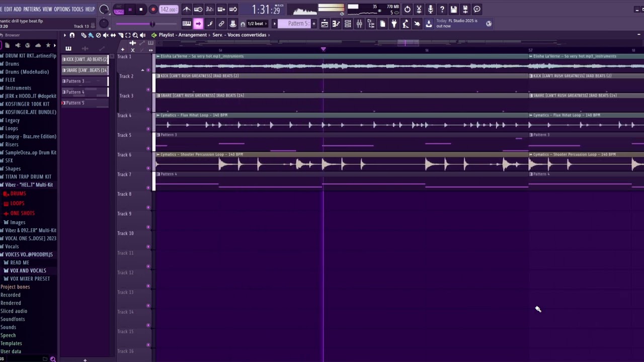The image size is (644, 362).
Task: Open the VIEW menu
Action: point(47,9)
